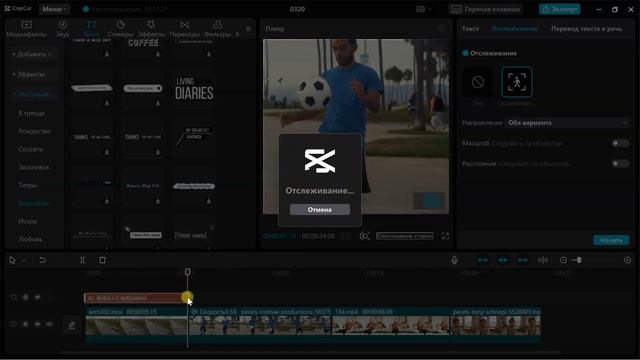Switch to the Отслеживание tab
640x360 pixels.
pos(514,29)
